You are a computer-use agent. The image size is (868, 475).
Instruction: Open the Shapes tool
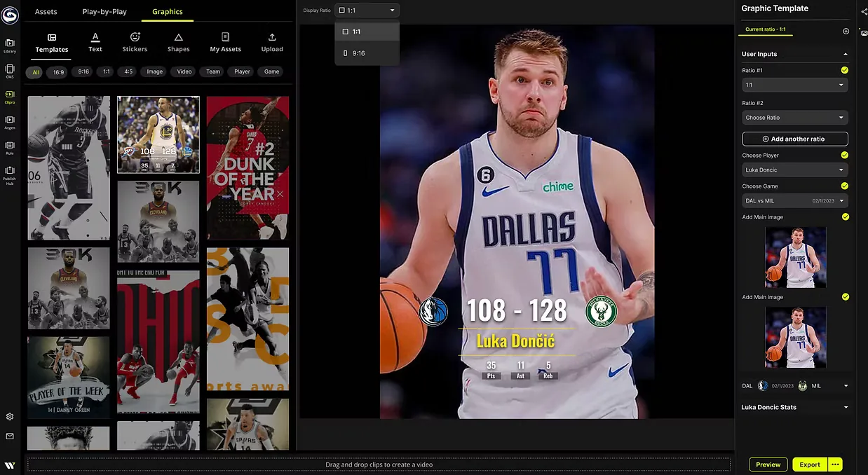pos(179,43)
